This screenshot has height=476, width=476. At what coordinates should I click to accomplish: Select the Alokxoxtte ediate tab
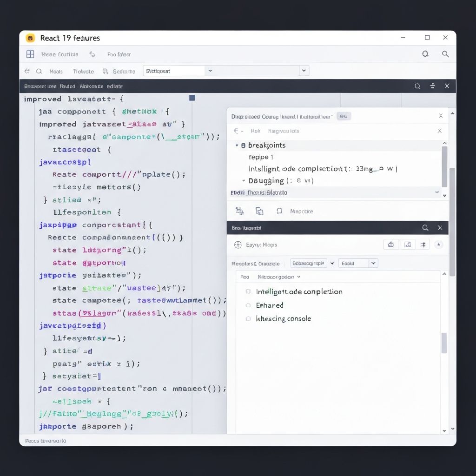(x=101, y=86)
